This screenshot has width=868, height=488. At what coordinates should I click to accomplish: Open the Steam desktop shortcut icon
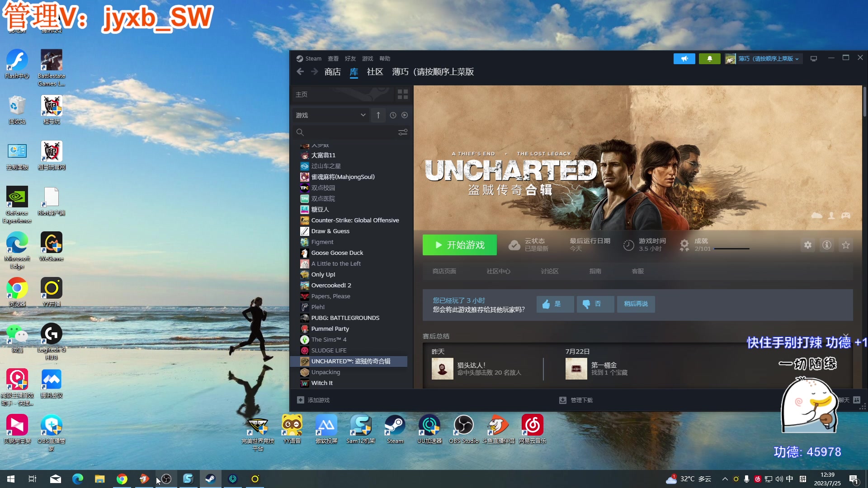point(395,429)
